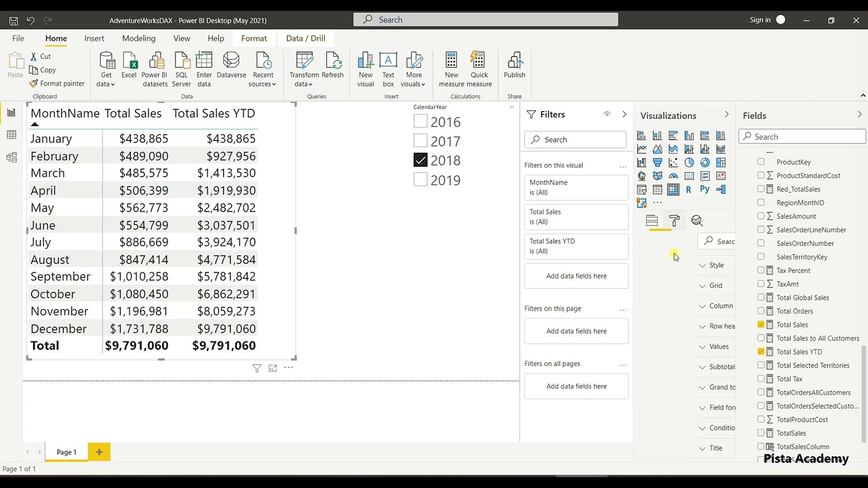Open the MonthName filter card
868x488 pixels.
(576, 187)
